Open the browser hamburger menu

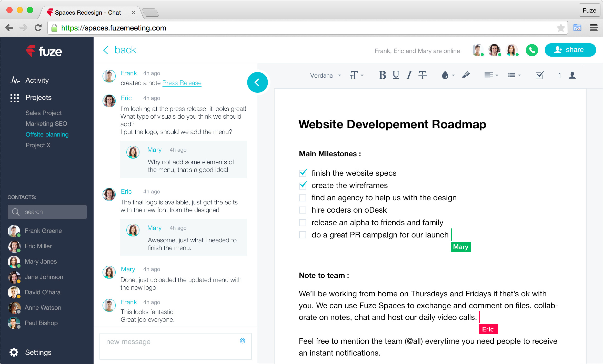594,28
